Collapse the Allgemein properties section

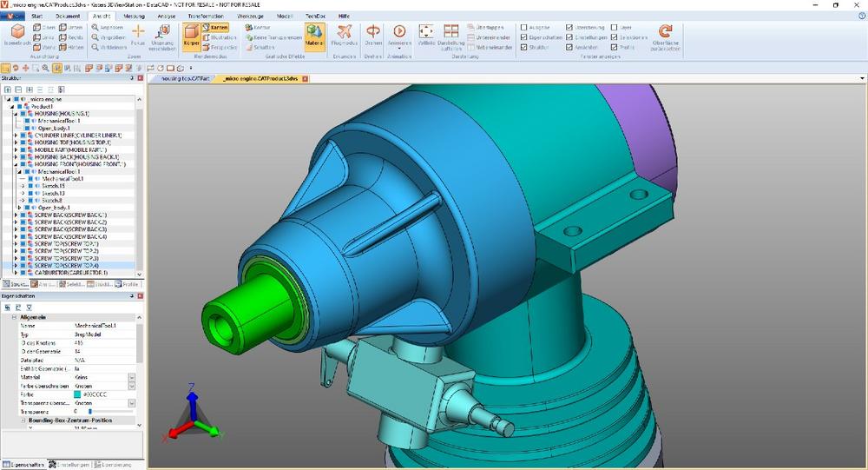(15, 317)
